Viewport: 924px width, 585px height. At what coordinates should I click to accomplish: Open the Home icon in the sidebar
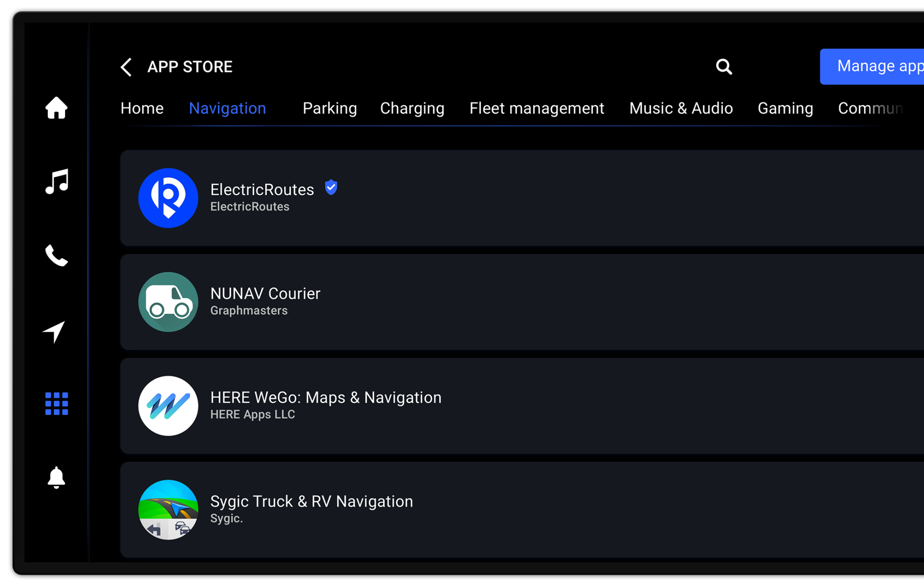click(56, 108)
